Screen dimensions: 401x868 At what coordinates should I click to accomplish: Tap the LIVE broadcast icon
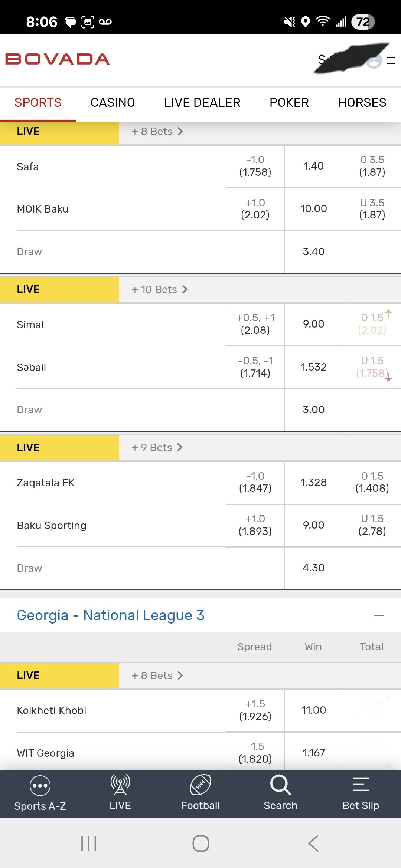click(120, 785)
